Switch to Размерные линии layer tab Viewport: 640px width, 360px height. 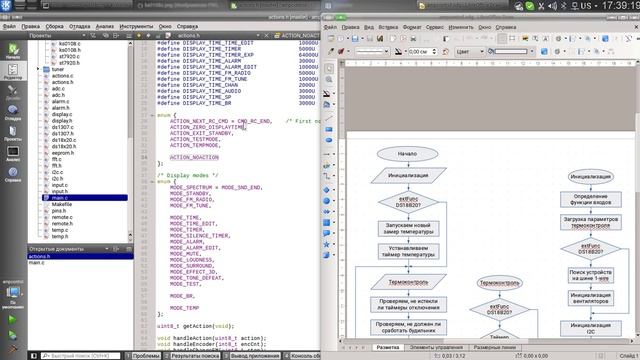tap(494, 347)
